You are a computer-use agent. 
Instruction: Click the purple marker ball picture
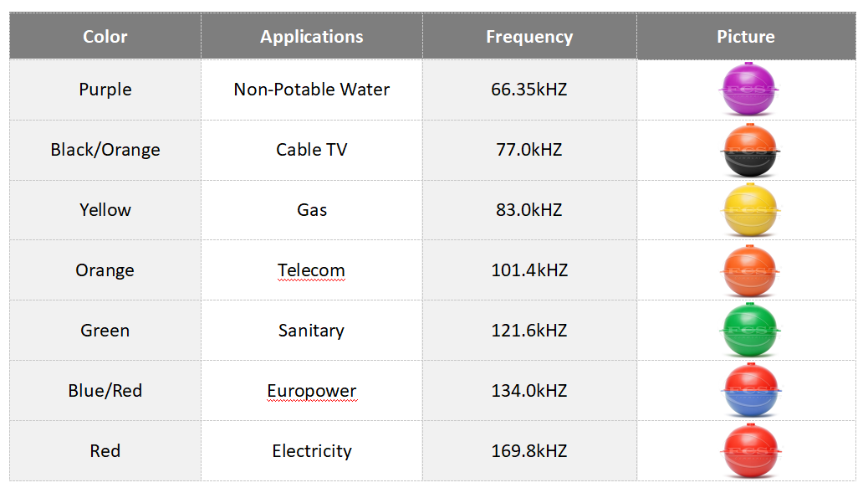[749, 90]
